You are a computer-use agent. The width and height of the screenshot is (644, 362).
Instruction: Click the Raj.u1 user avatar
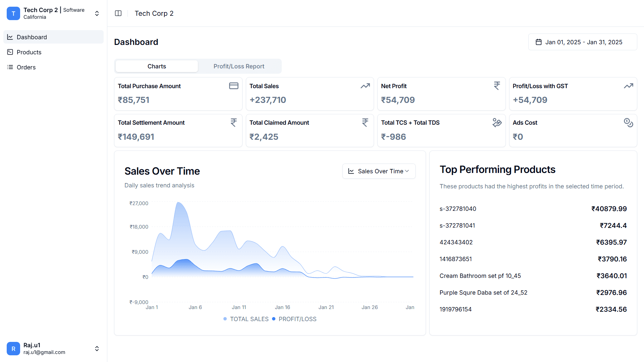(13, 349)
